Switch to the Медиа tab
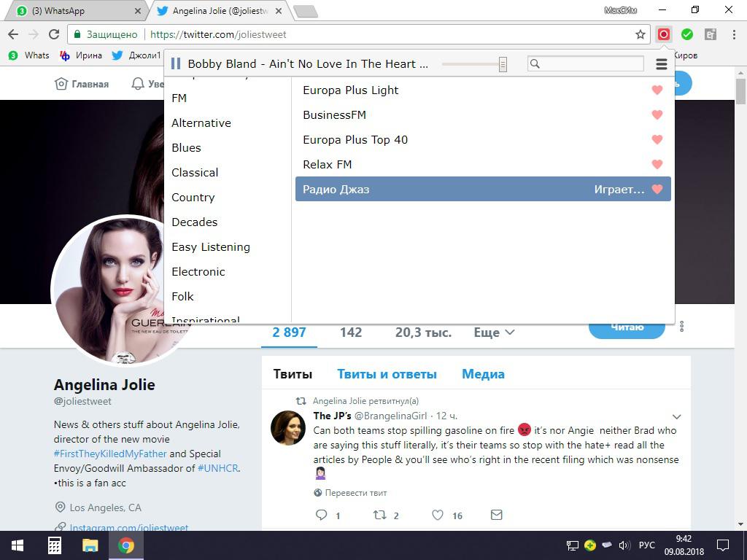 (x=483, y=374)
